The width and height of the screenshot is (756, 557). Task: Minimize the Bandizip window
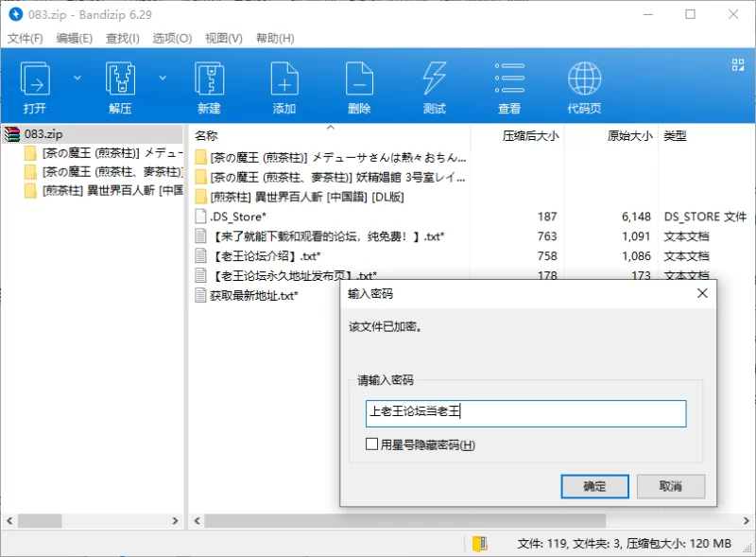pos(648,14)
